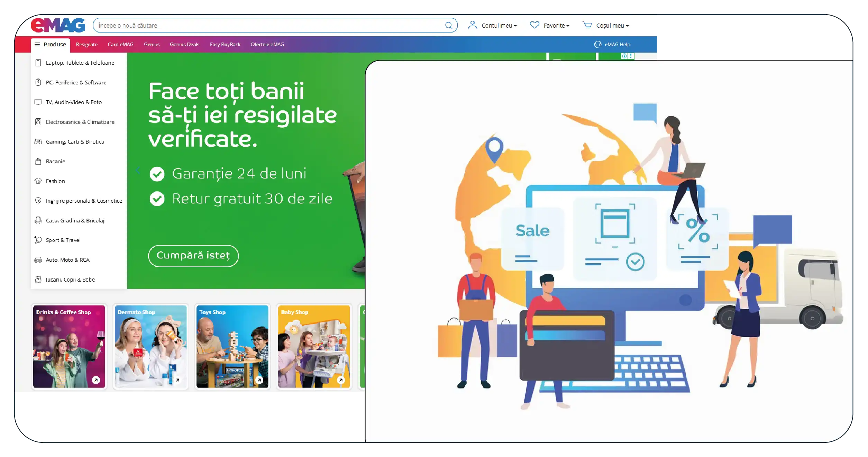Open the Produse hamburger menu
This screenshot has width=868, height=457.
[51, 44]
